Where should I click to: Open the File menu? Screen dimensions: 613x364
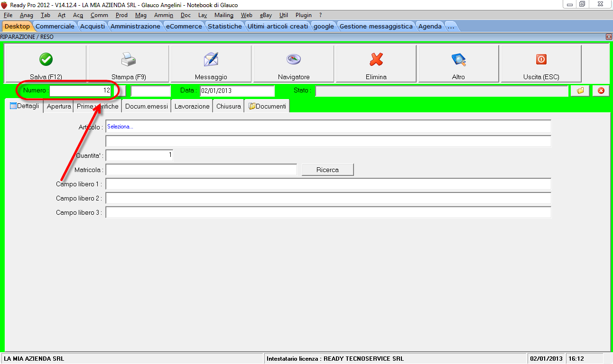click(8, 15)
